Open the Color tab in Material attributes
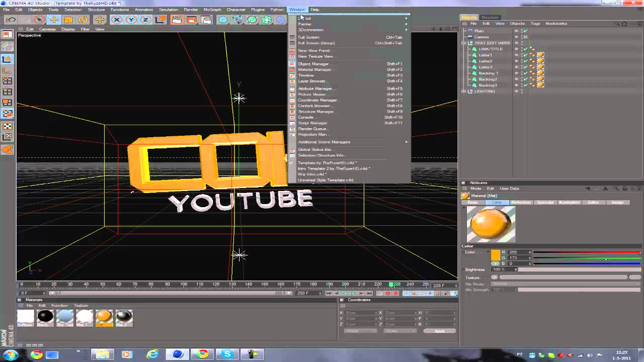The width and height of the screenshot is (644, 362). (x=497, y=203)
